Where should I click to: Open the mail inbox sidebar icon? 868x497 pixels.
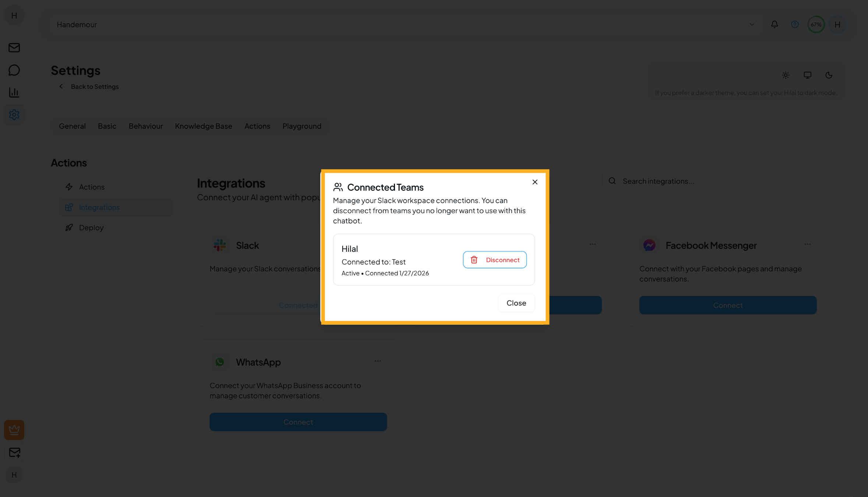point(14,47)
